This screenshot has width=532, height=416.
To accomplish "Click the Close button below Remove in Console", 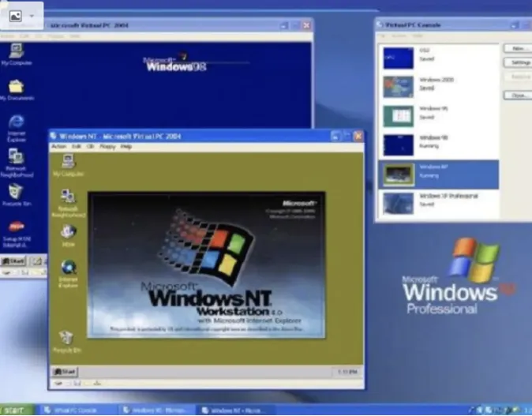I will tap(518, 96).
